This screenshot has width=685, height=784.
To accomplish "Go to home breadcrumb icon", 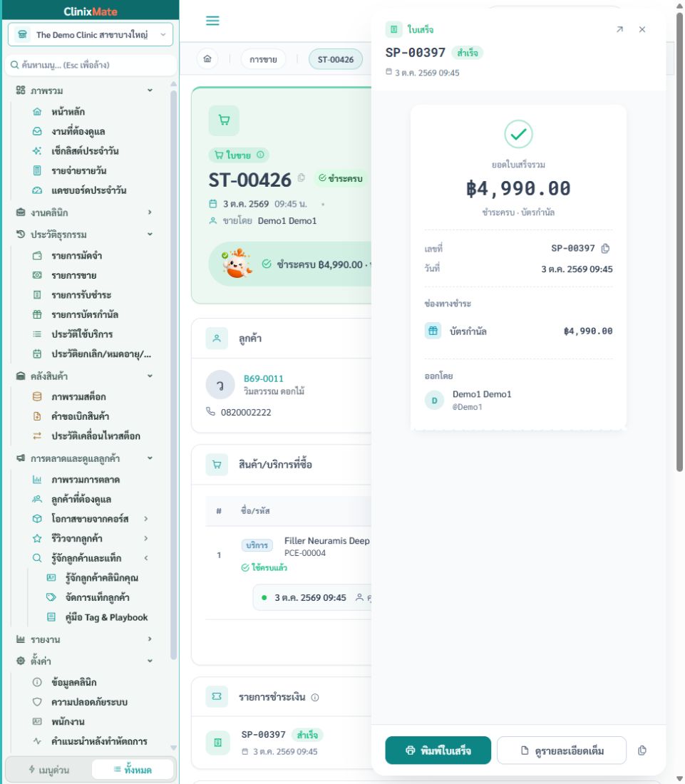I will pos(207,59).
